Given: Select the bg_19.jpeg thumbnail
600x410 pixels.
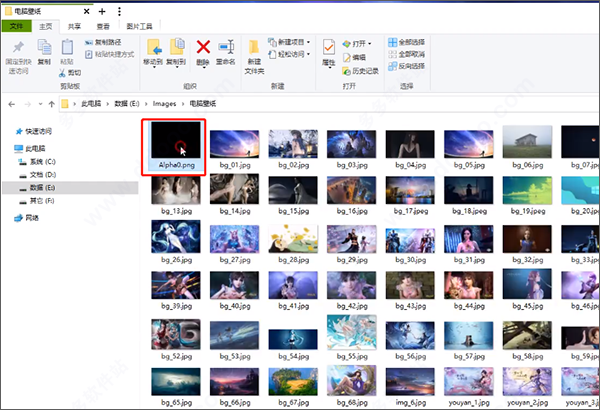Looking at the screenshot, I should pyautogui.click(x=527, y=190).
